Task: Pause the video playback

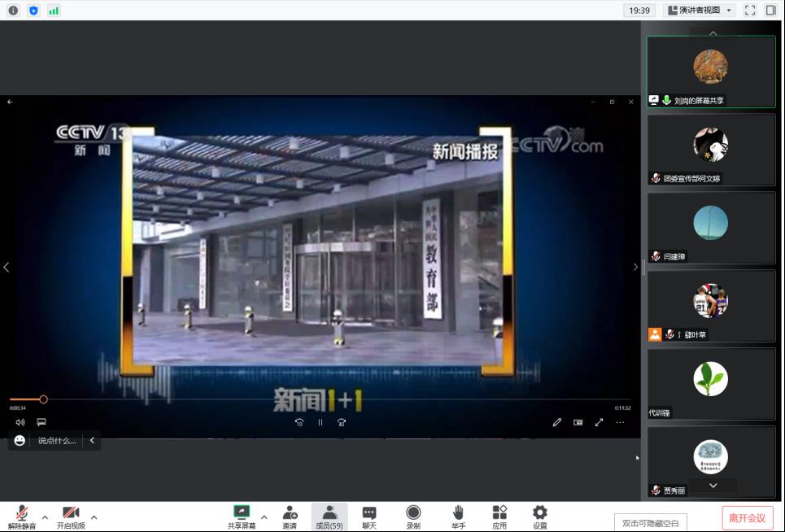Action: coord(321,422)
